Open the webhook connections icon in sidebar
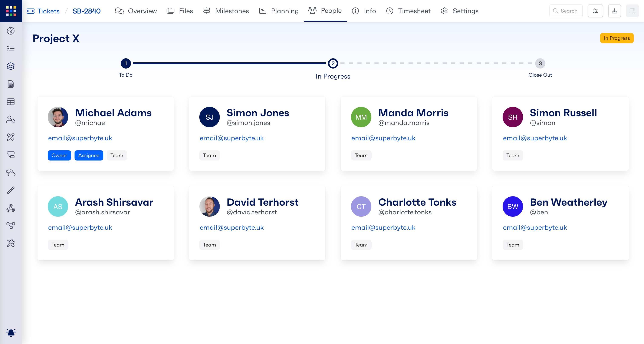Screen dimensions: 644x344 coord(11,208)
